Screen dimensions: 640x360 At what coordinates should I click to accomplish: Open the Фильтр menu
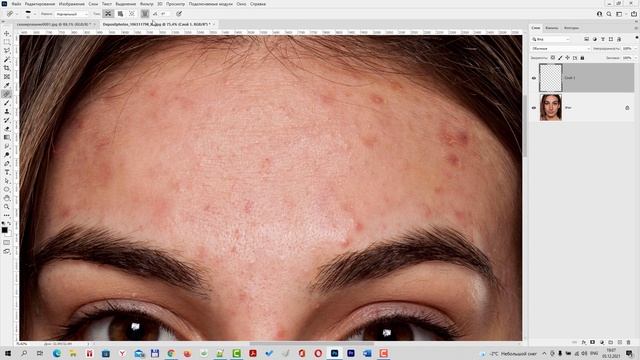pyautogui.click(x=147, y=4)
